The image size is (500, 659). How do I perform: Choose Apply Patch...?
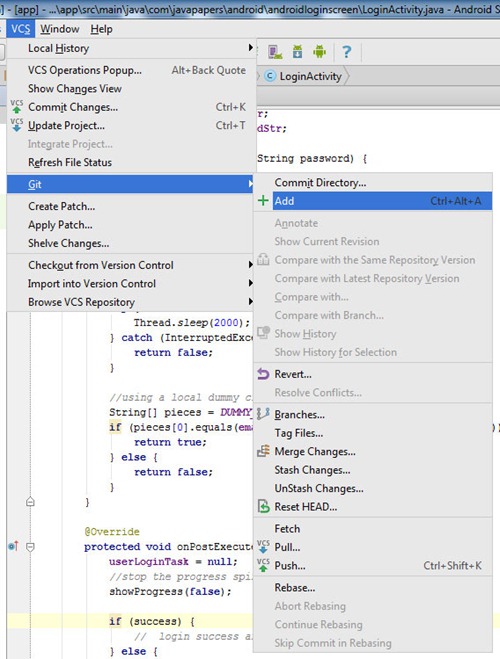pos(132,225)
